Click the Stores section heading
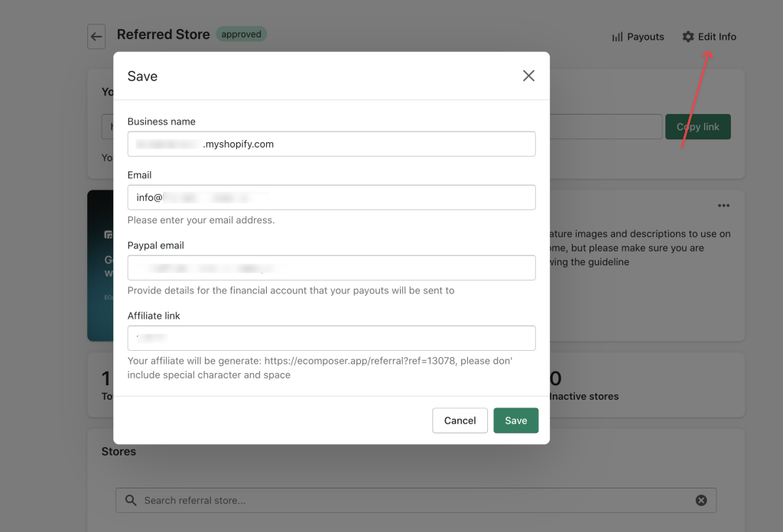 [x=119, y=451]
